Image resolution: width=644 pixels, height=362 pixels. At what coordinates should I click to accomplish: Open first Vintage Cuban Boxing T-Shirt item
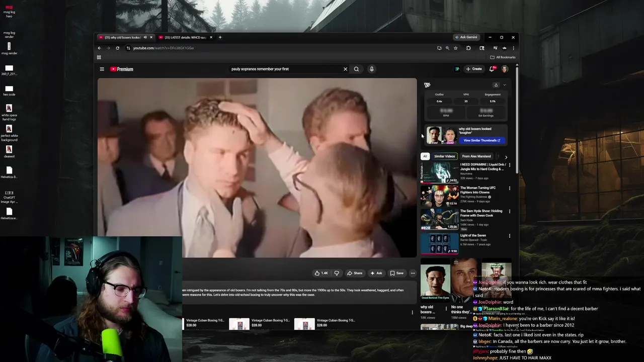click(x=205, y=322)
